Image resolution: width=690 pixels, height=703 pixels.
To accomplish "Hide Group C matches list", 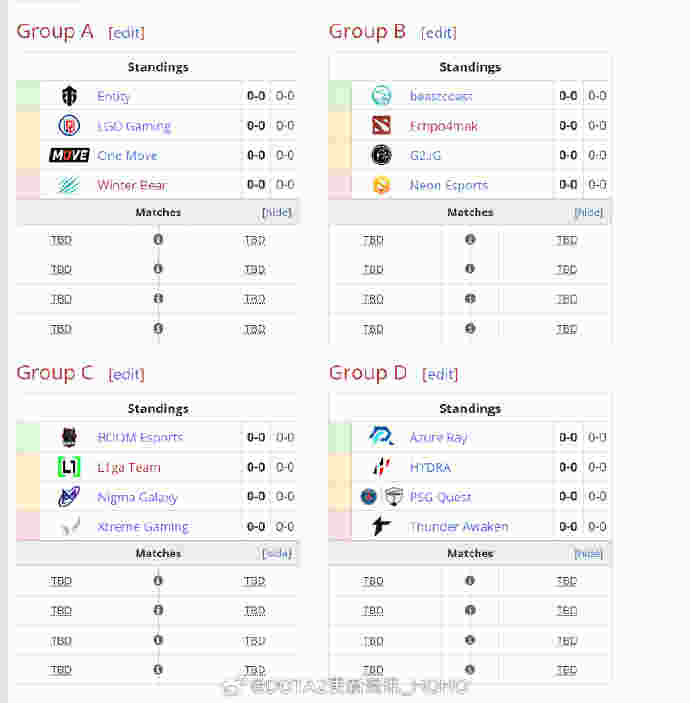I will tap(277, 554).
